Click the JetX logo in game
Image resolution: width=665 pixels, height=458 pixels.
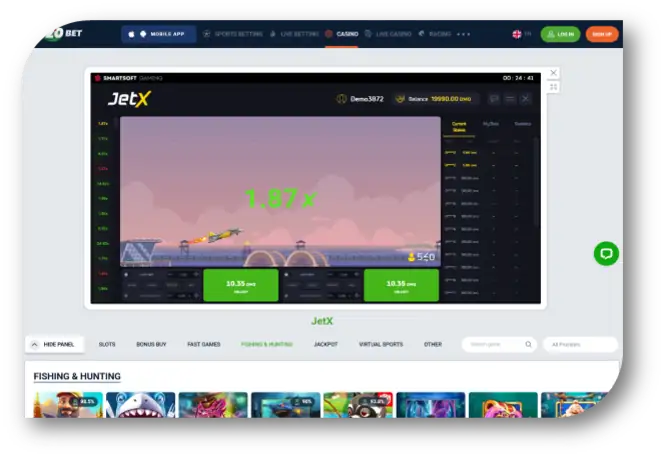point(129,99)
